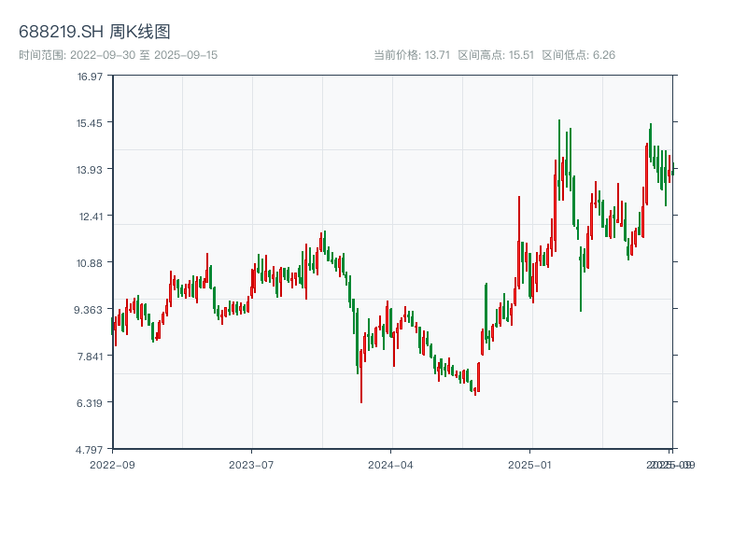Click the y-axis label 4.797

[x=89, y=450]
